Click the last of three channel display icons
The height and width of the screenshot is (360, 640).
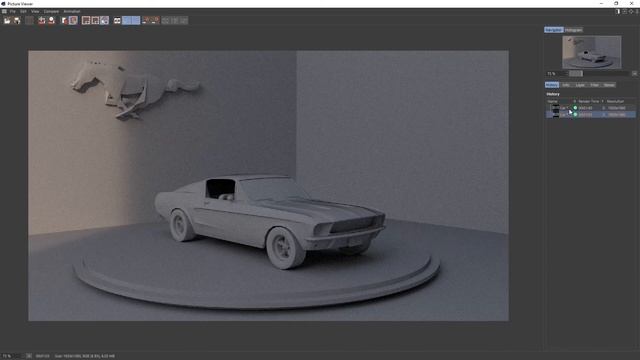point(104,20)
